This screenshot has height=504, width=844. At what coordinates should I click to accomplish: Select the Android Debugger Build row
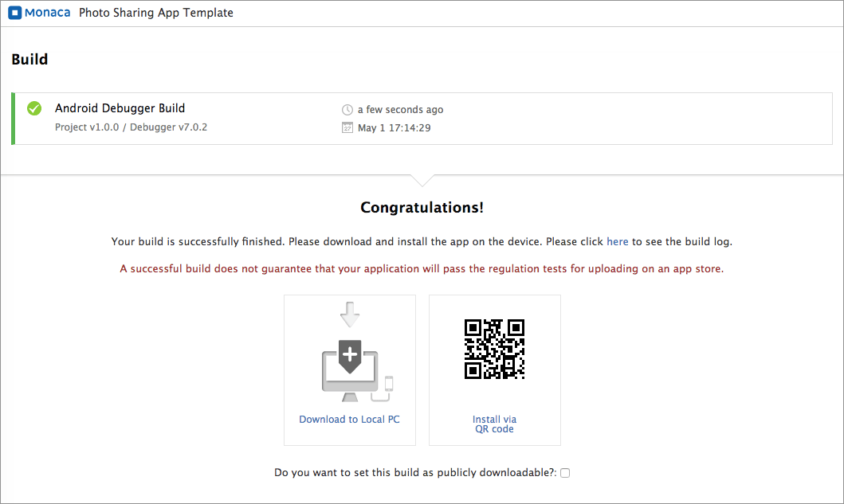point(422,119)
